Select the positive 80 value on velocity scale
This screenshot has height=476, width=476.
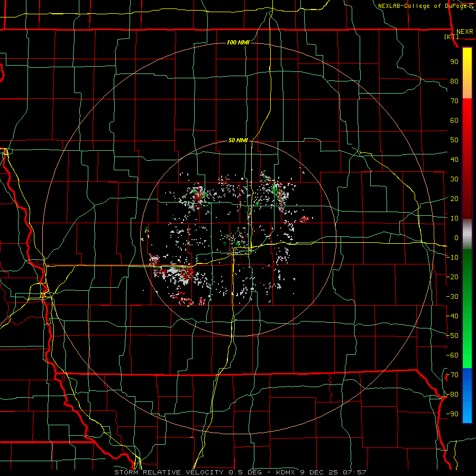point(454,81)
